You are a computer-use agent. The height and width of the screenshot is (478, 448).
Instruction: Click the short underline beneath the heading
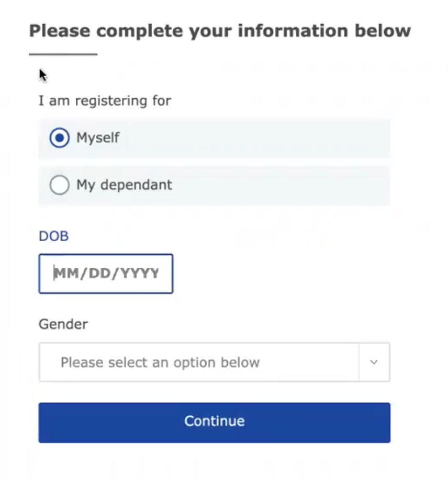point(63,54)
